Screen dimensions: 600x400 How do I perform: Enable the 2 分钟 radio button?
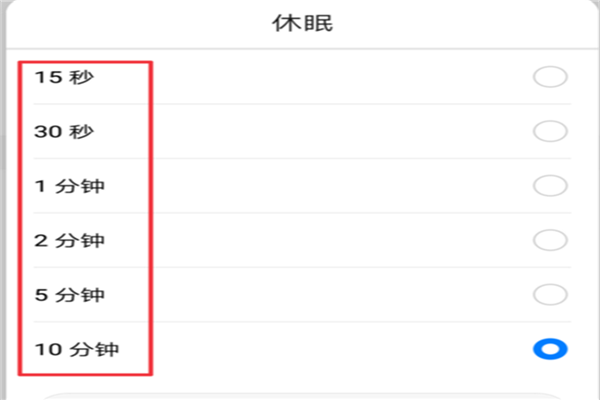[x=550, y=240]
